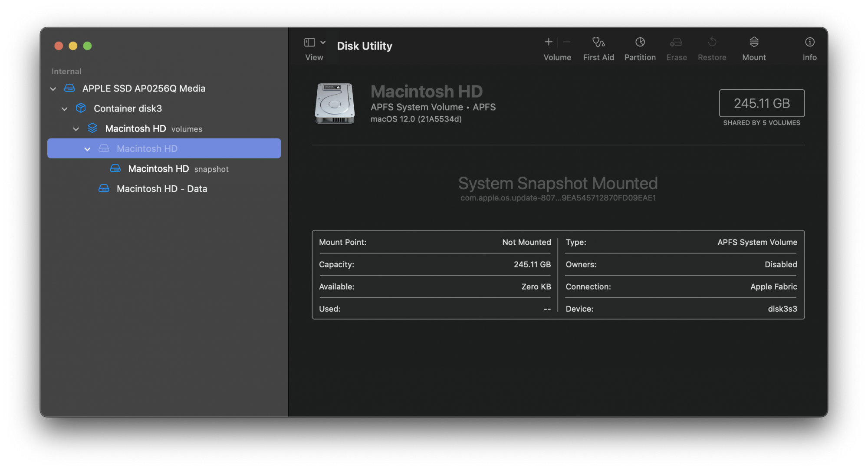Click the sidebar View icon

point(309,42)
